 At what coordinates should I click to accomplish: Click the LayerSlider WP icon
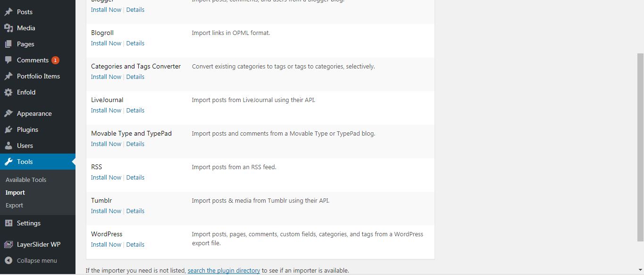(x=8, y=244)
